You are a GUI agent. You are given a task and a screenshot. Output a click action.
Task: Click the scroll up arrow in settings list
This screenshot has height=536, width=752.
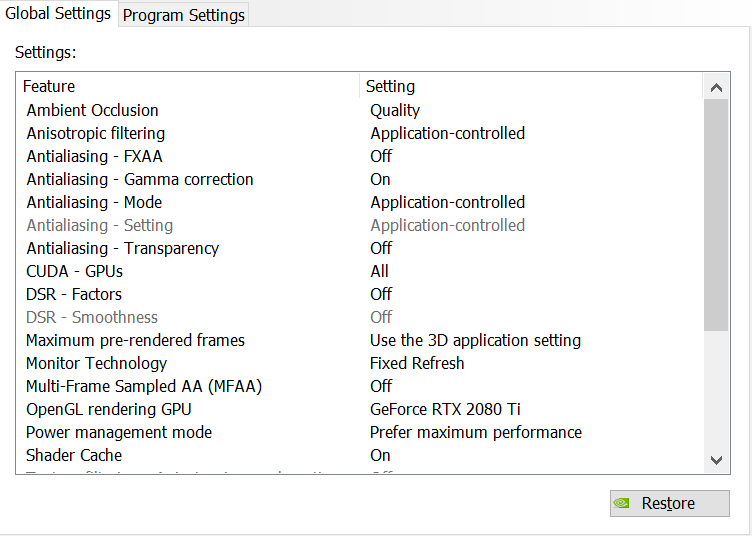(716, 87)
